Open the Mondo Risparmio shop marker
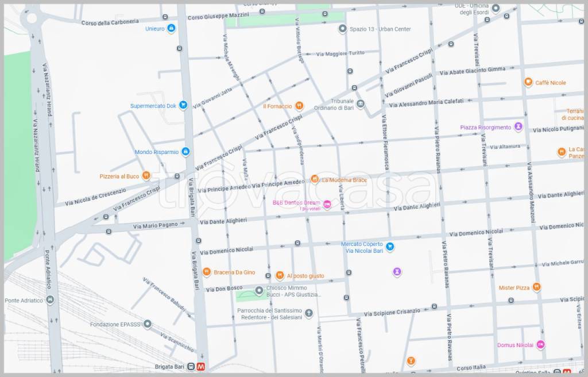The height and width of the screenshot is (377, 588). coord(185,151)
